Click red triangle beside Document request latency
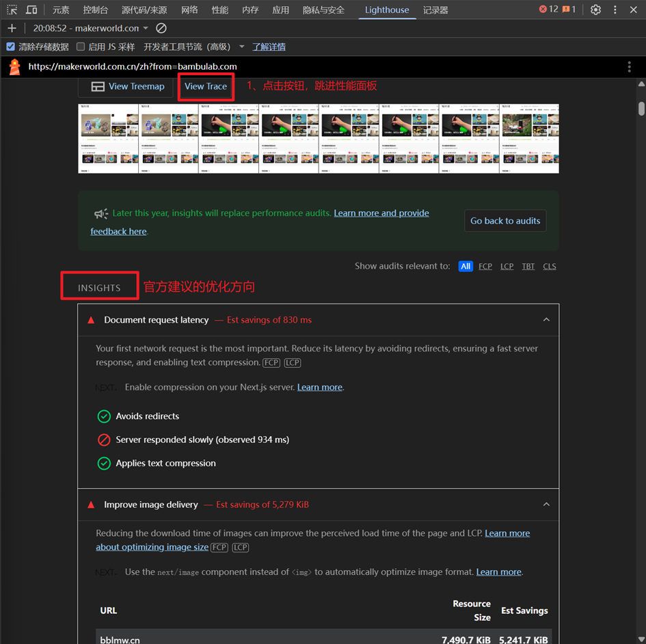Viewport: 646px width, 644px height. (91, 320)
